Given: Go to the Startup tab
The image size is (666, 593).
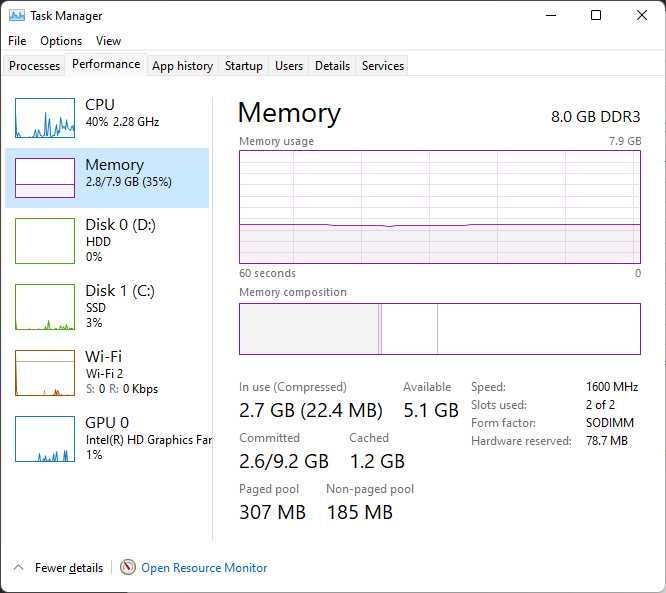Looking at the screenshot, I should [x=244, y=66].
